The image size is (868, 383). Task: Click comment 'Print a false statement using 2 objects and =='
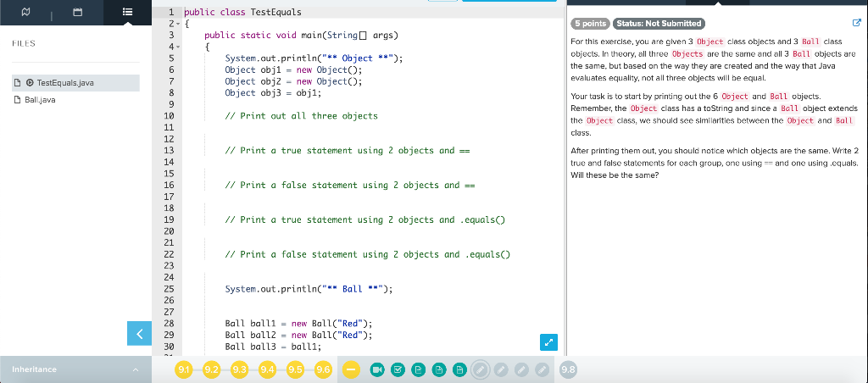[x=350, y=186]
